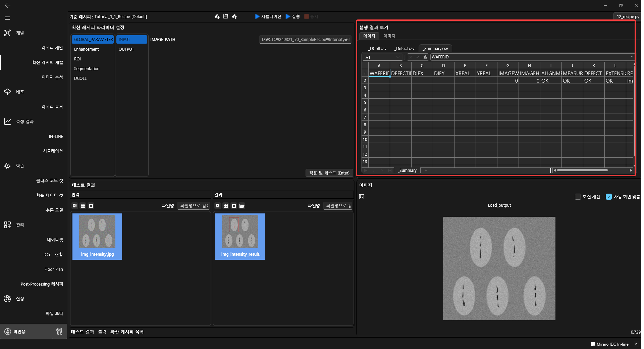
Task: Expand the Mirero IDC In-line tray chevron
Action: (636, 344)
